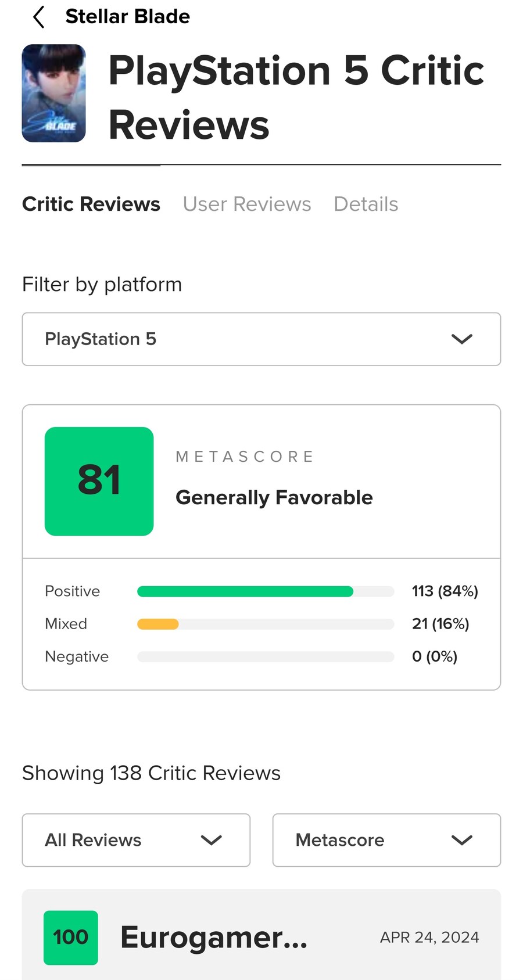Click the Negative reviews bar
This screenshot has height=980, width=523.
click(x=265, y=657)
